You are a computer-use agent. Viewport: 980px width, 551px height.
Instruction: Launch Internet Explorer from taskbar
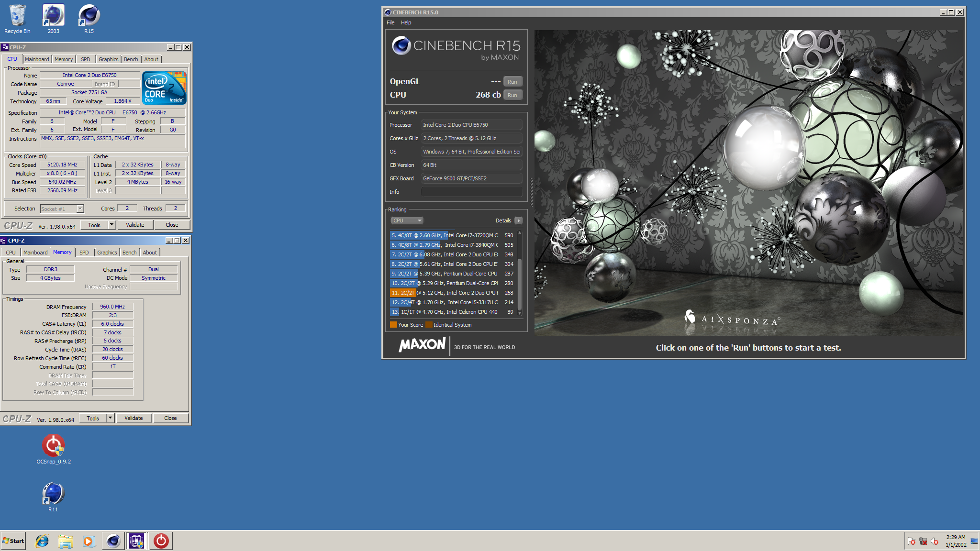[42, 541]
